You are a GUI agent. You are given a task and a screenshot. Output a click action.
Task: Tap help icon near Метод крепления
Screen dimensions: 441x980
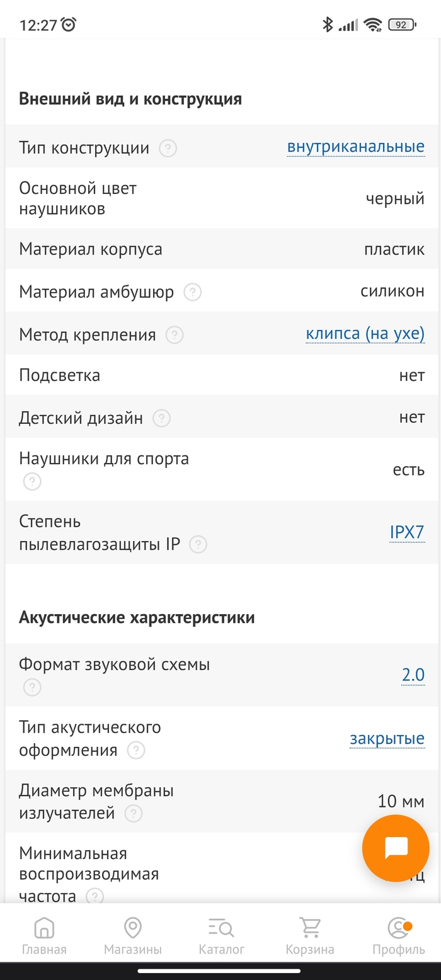pyautogui.click(x=174, y=335)
